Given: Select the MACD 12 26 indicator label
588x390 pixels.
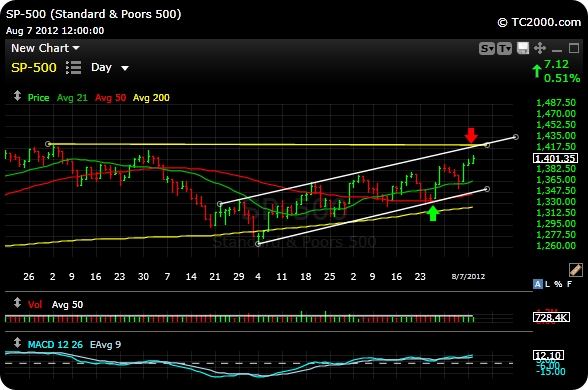Looking at the screenshot, I should [55, 345].
